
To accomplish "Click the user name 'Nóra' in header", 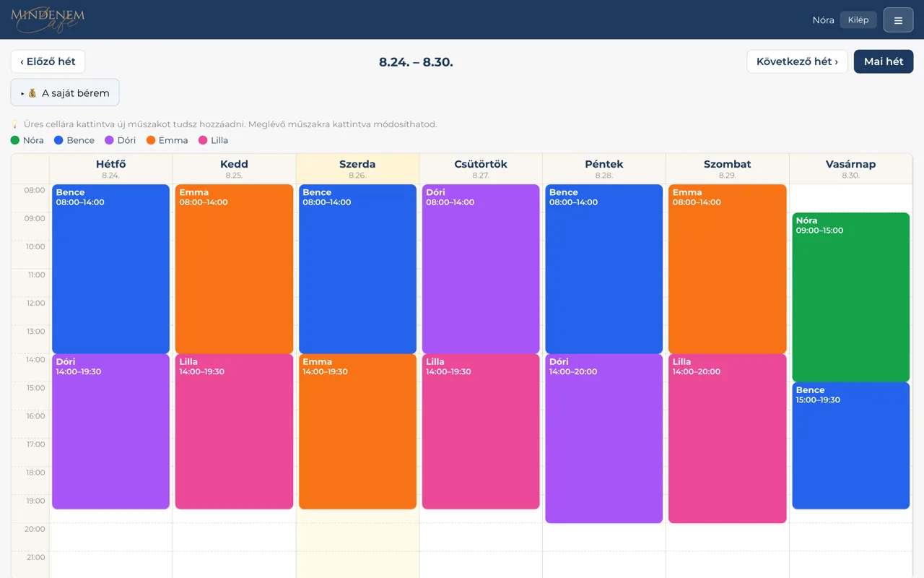I will coord(823,20).
